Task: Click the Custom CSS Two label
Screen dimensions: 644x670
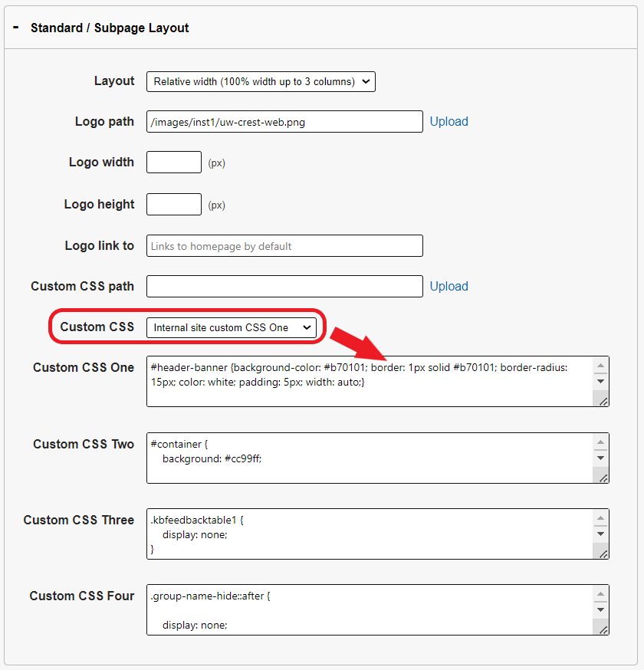Action: (x=84, y=444)
